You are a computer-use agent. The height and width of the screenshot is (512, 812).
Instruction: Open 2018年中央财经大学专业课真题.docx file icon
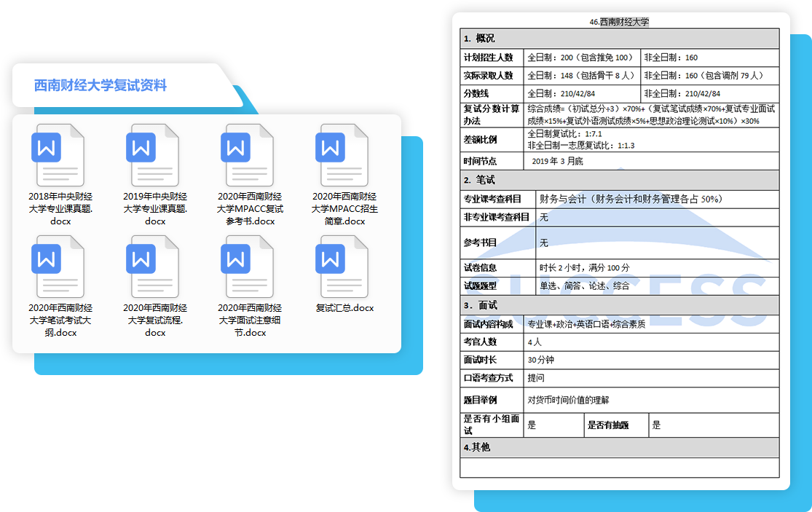(60, 155)
